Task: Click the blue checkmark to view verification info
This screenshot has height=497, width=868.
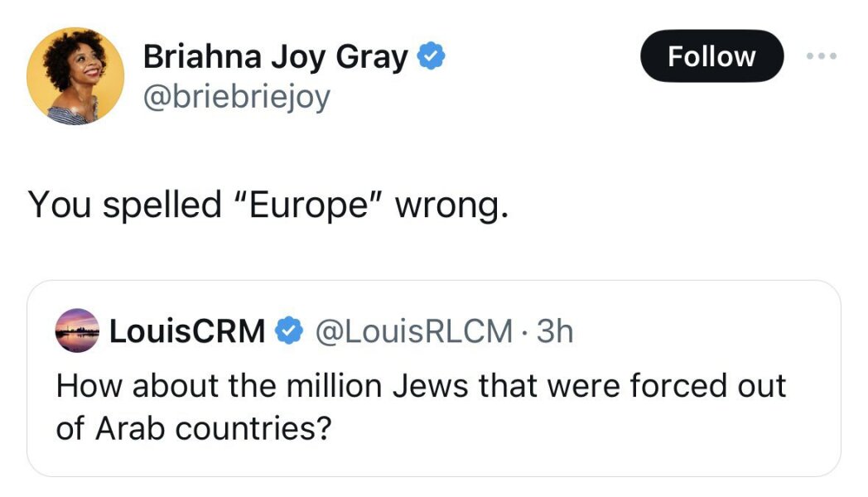Action: [x=430, y=55]
